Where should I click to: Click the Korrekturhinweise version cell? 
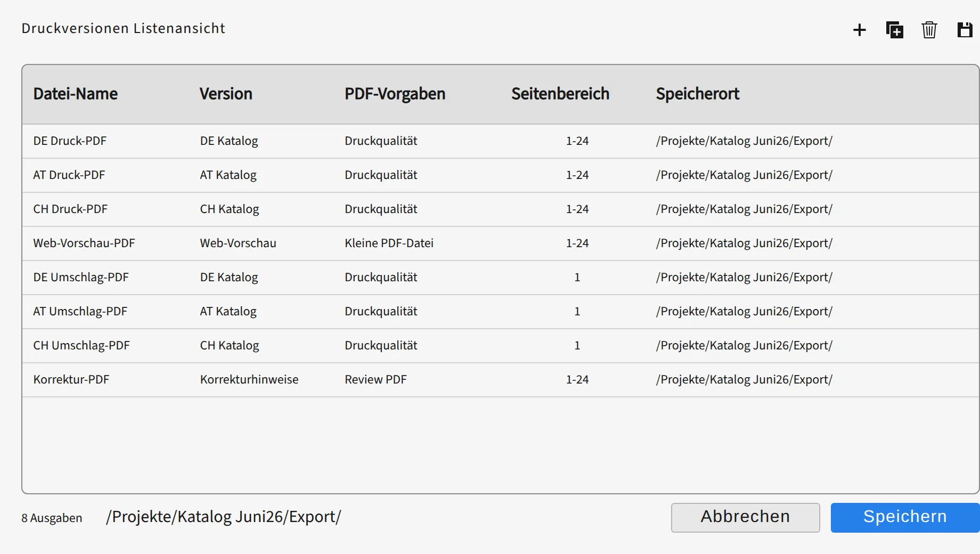pos(249,380)
